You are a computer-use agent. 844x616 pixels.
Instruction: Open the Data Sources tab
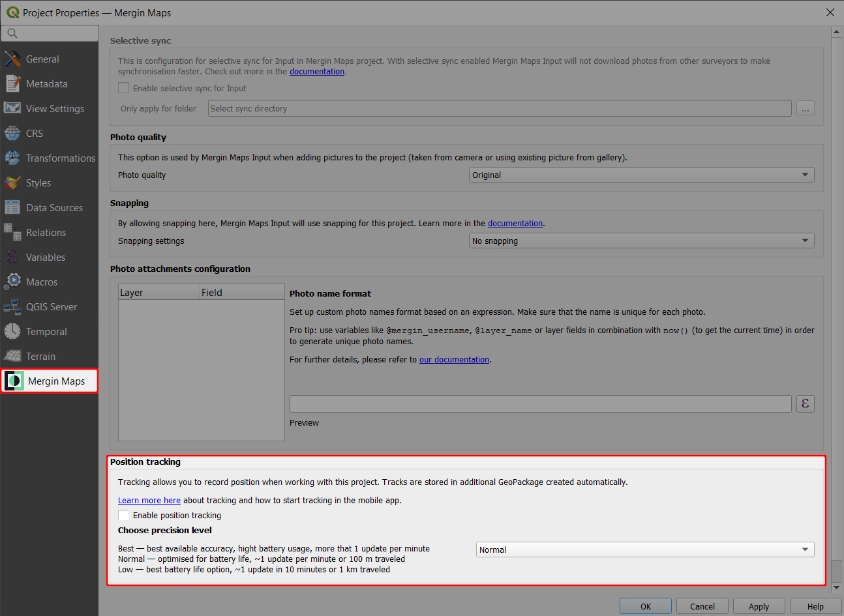pyautogui.click(x=54, y=207)
